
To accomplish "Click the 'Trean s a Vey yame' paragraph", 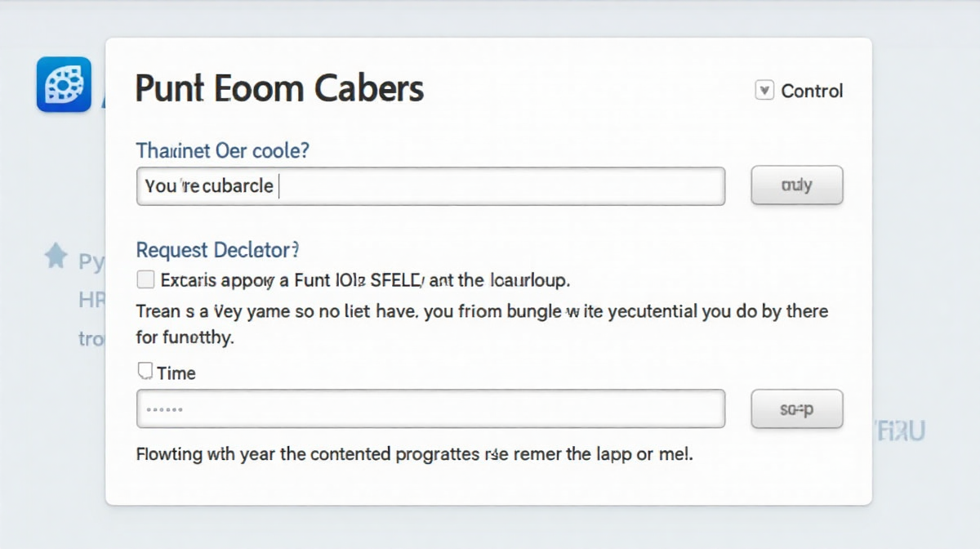I will point(482,311).
